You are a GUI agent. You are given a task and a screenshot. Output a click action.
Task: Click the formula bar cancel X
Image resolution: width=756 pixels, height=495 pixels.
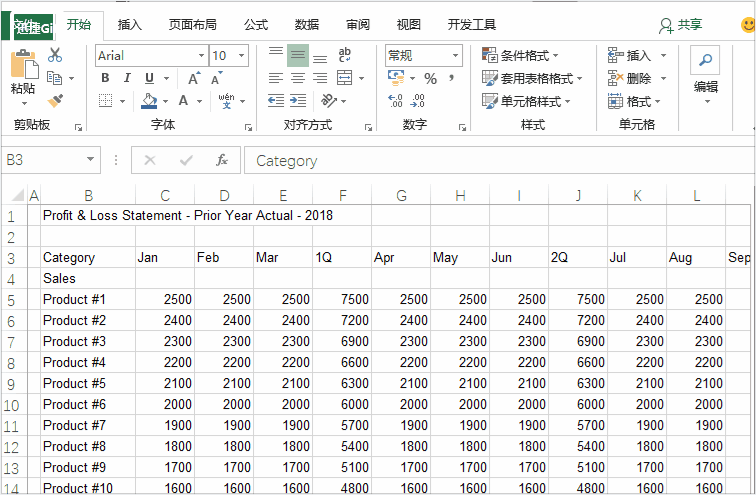(150, 160)
